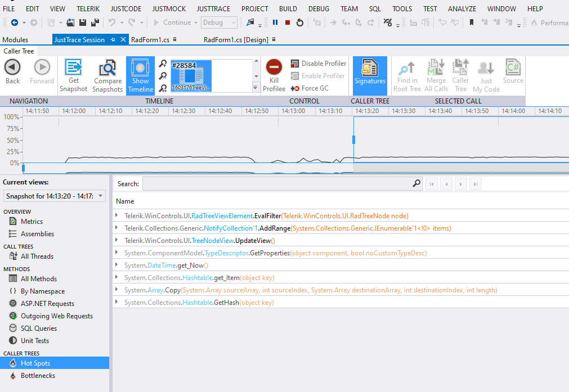
Task: Expand the snapshot gallery dropdown arrow
Action: pos(256,88)
